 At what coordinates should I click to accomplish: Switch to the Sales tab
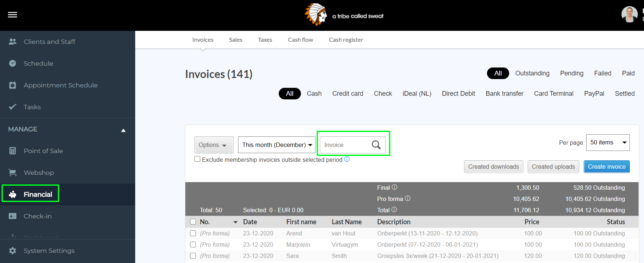(236, 40)
